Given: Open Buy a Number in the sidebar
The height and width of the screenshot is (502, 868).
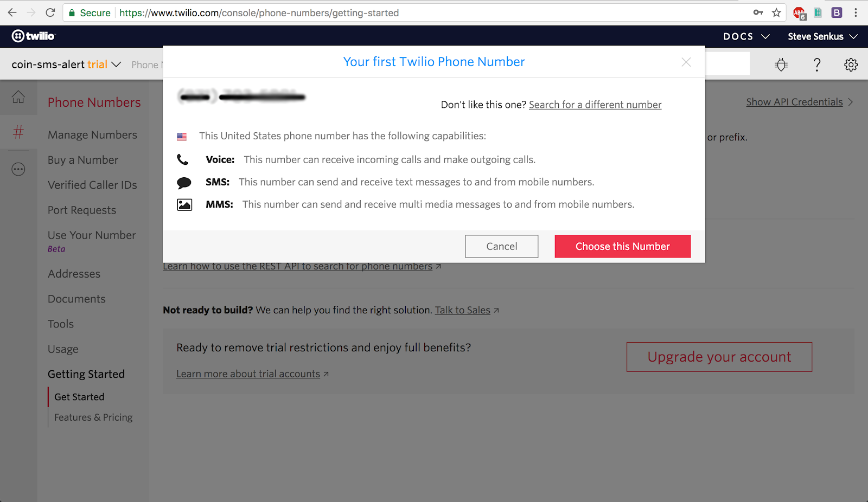Looking at the screenshot, I should pyautogui.click(x=83, y=160).
